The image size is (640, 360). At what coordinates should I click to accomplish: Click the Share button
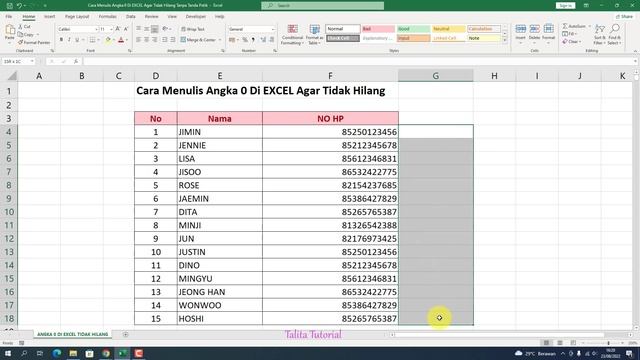click(624, 17)
